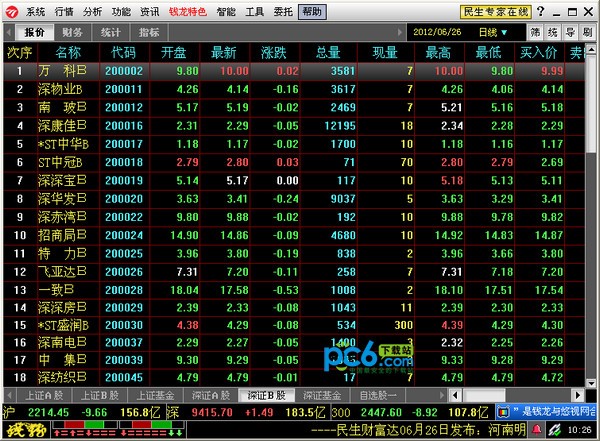This screenshot has width=600, height=441.
Task: Click the left arrow beside 报价 tab
Action: [9, 33]
